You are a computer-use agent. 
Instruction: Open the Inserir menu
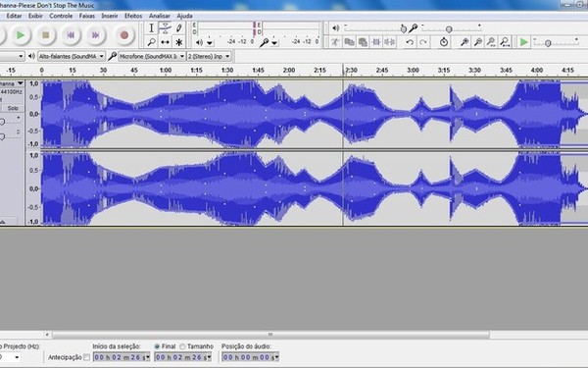[x=110, y=16]
